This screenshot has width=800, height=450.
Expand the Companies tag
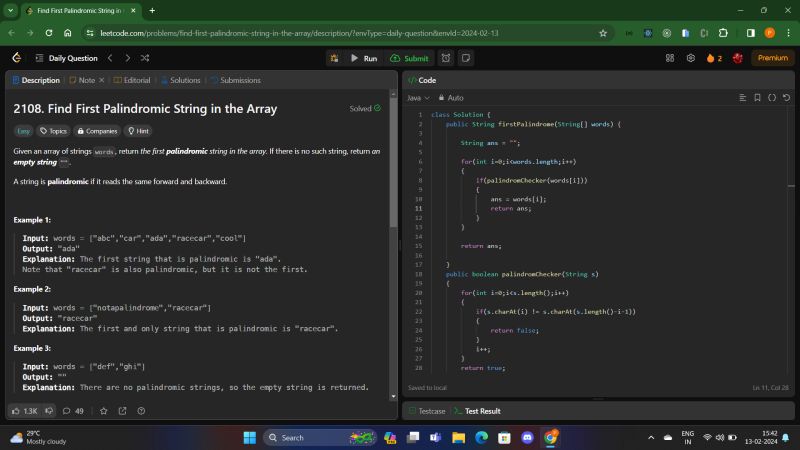(x=97, y=131)
